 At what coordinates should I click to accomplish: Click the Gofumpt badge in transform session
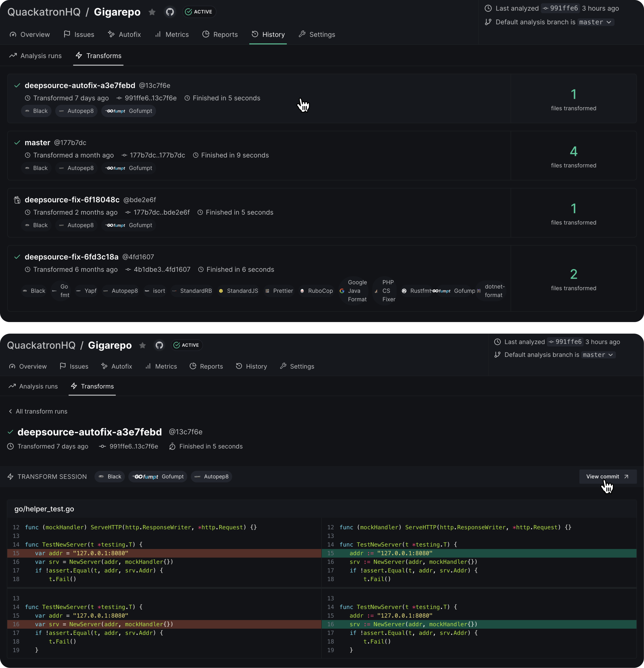click(x=158, y=477)
